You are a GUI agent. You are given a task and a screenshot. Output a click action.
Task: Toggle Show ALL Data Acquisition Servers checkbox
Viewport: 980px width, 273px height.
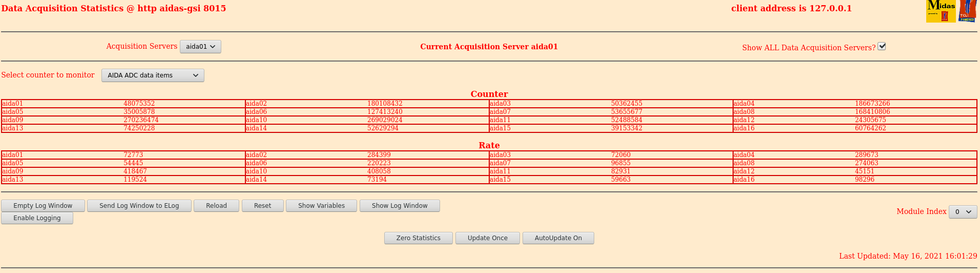pos(882,46)
